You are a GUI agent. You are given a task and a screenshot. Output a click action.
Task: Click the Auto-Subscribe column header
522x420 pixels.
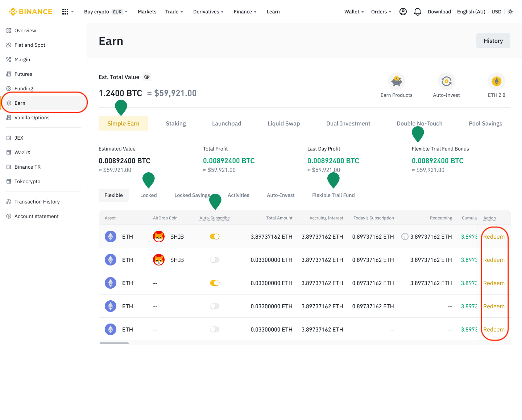(x=215, y=218)
